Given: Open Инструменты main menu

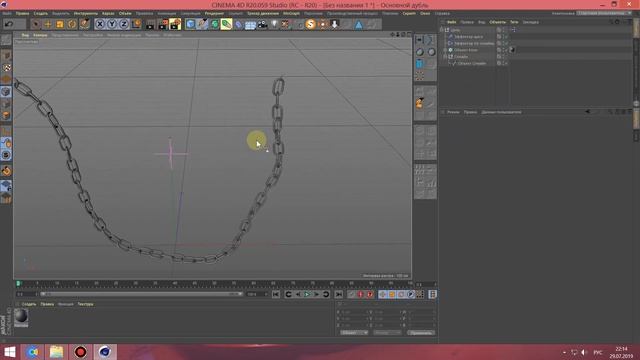Looking at the screenshot, I should [86, 13].
